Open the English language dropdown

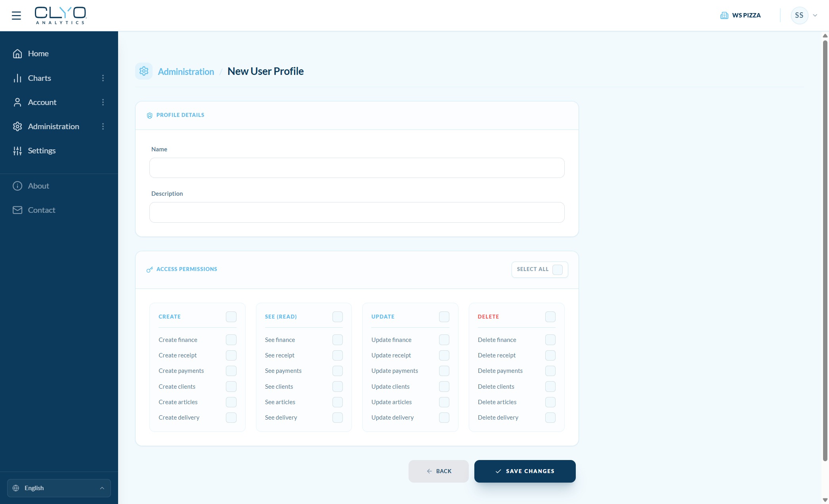coord(59,488)
